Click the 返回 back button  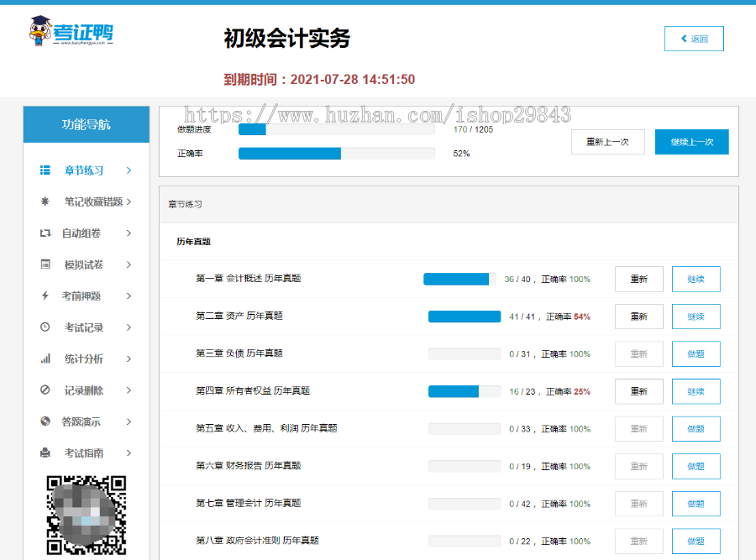click(694, 39)
